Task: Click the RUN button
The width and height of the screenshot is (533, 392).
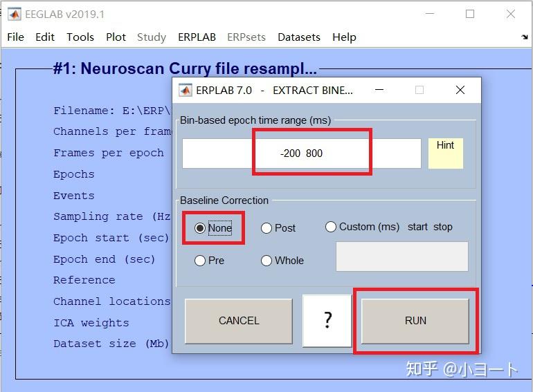Action: coord(415,321)
